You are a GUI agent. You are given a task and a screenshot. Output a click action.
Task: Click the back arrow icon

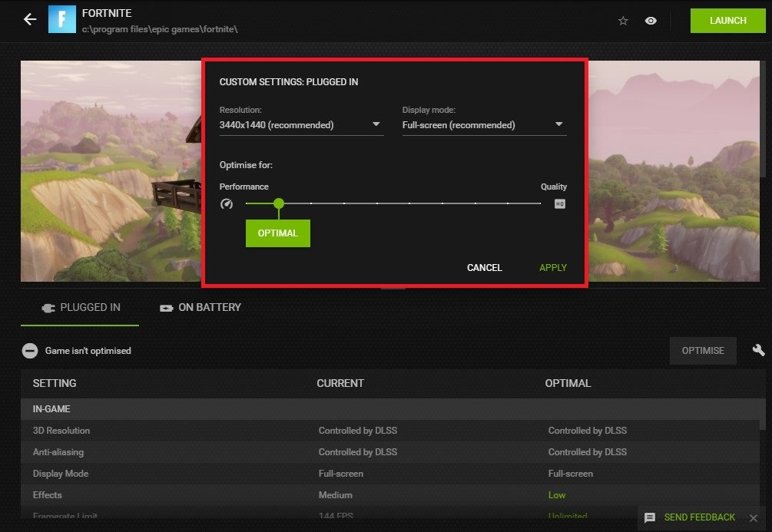[x=30, y=20]
